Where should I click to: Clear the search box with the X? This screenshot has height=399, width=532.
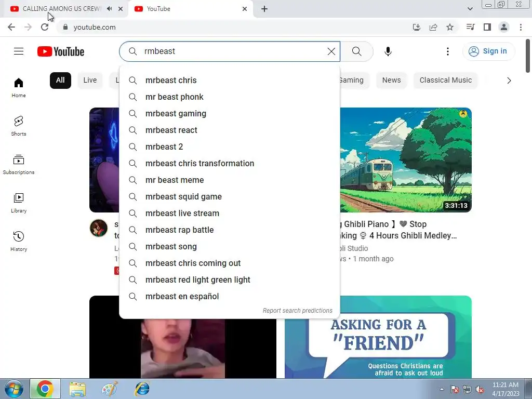pos(331,51)
